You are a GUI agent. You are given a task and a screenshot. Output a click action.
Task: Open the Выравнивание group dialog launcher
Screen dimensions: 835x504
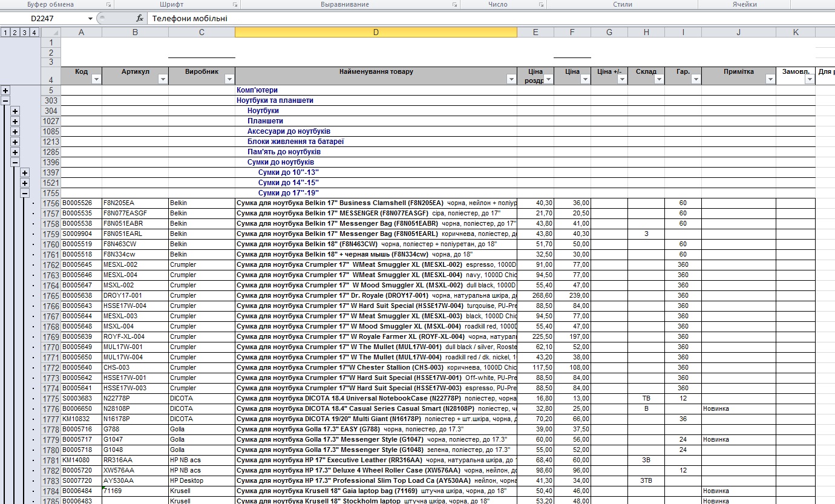point(454,4)
